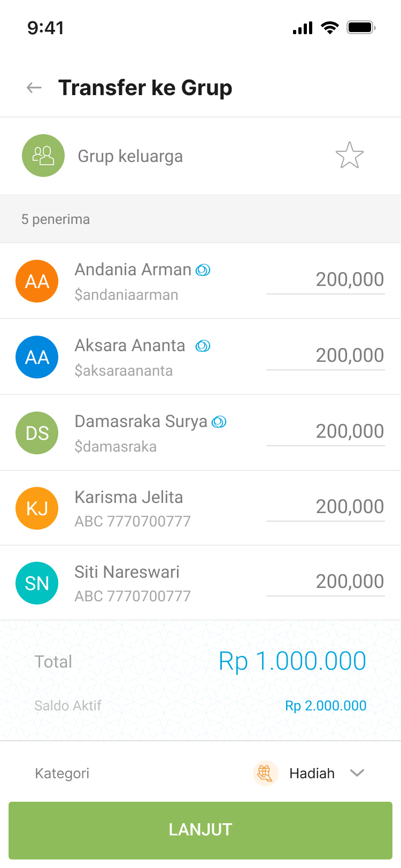Screen dimensions: 401x868
Task: Select the DS avatar for Damasraka Surya
Action: [37, 433]
